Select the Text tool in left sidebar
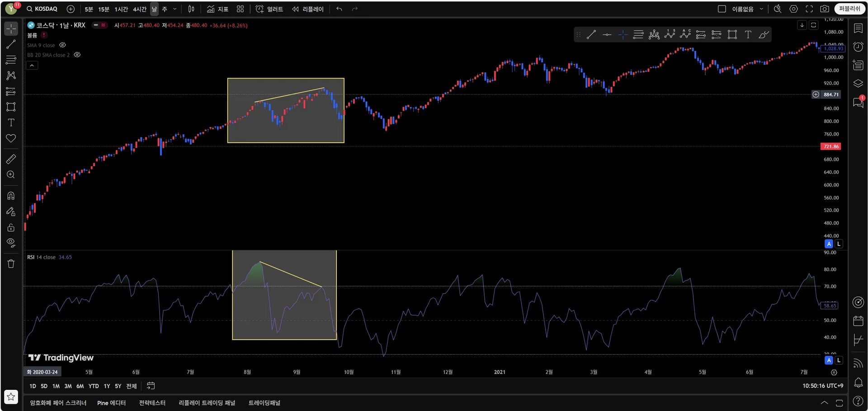 coord(11,122)
